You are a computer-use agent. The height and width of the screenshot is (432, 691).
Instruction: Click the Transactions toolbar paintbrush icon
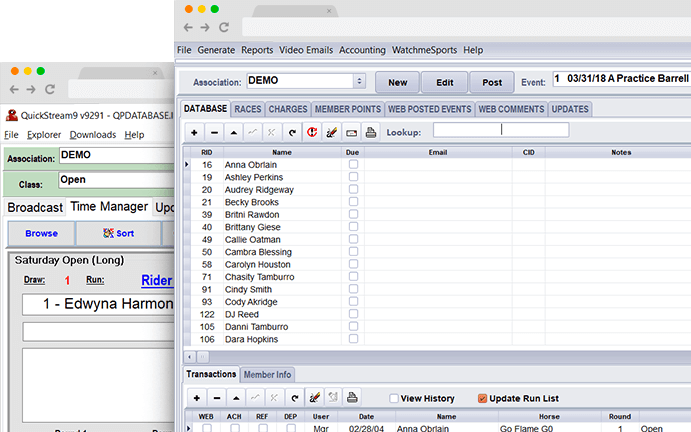(314, 398)
